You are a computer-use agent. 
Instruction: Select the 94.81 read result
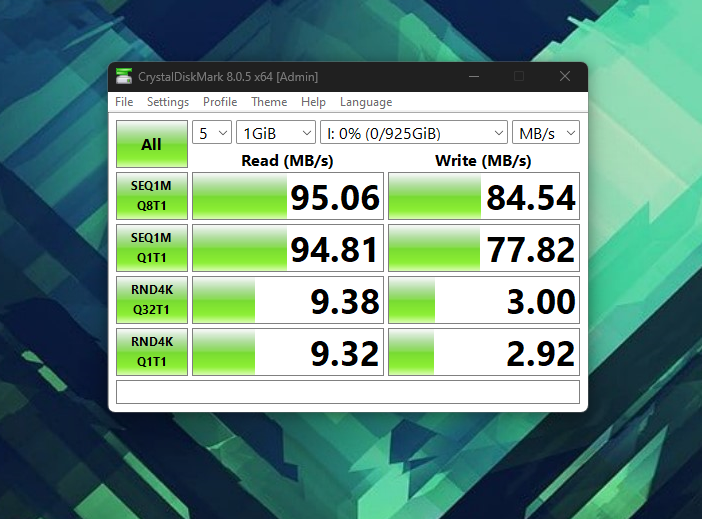click(x=288, y=248)
